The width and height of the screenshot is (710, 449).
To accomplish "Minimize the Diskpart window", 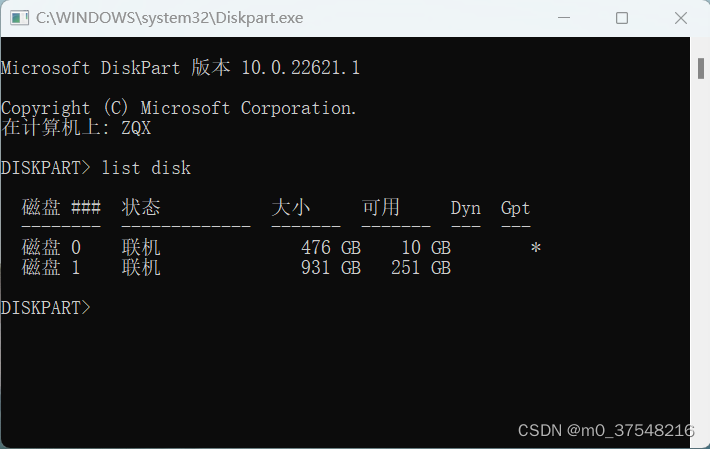I will [564, 18].
